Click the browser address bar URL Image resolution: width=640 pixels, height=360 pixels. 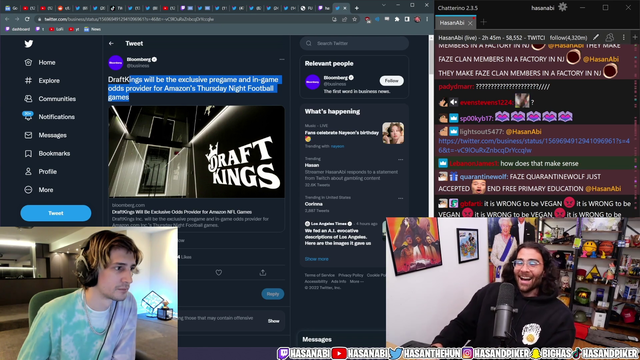coord(129,19)
